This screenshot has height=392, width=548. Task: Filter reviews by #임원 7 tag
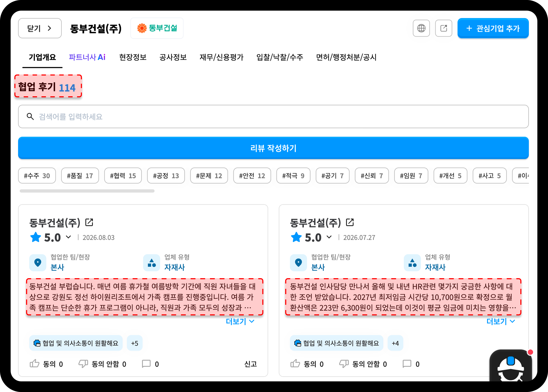tap(411, 176)
